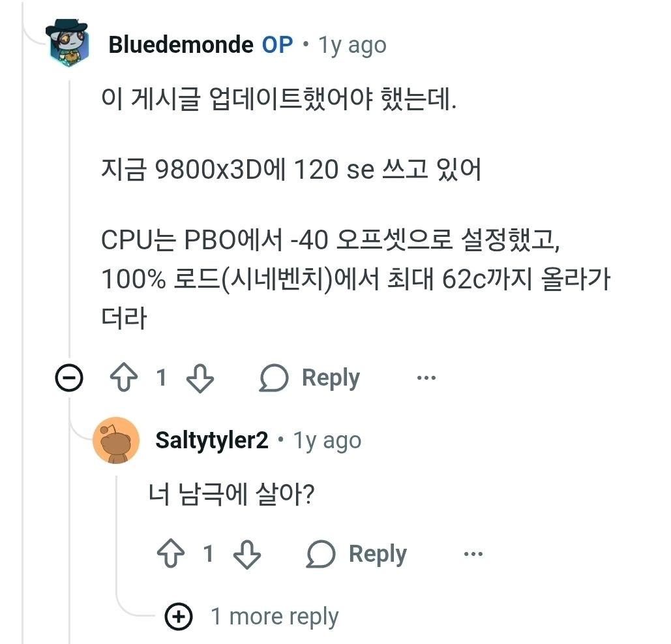Click Reply text under Saltytyler2's comment

pyautogui.click(x=378, y=555)
